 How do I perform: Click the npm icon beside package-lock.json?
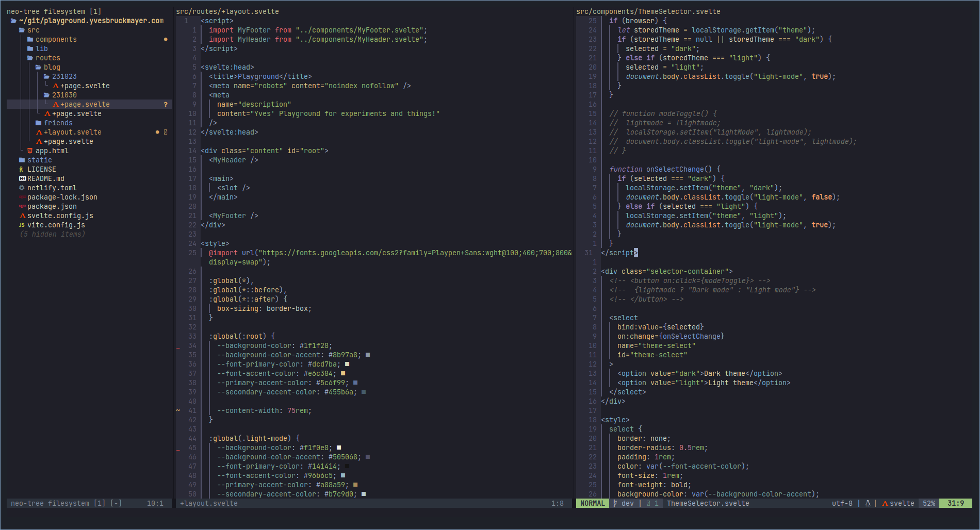pyautogui.click(x=22, y=197)
